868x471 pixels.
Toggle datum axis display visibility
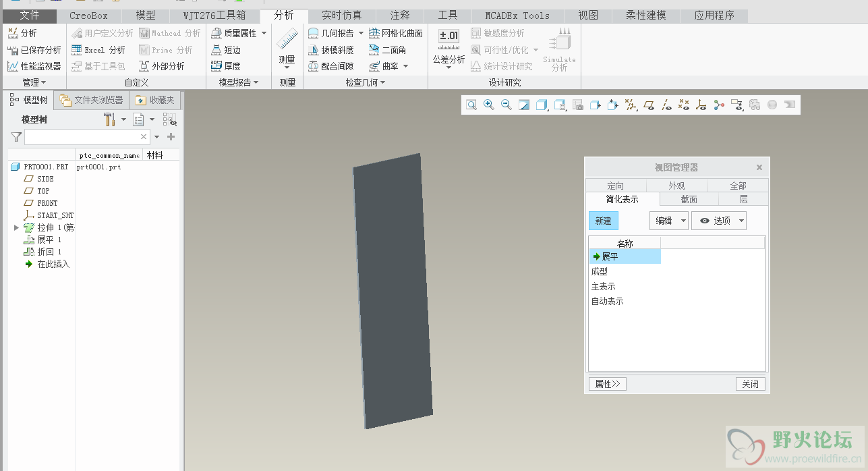(x=666, y=105)
